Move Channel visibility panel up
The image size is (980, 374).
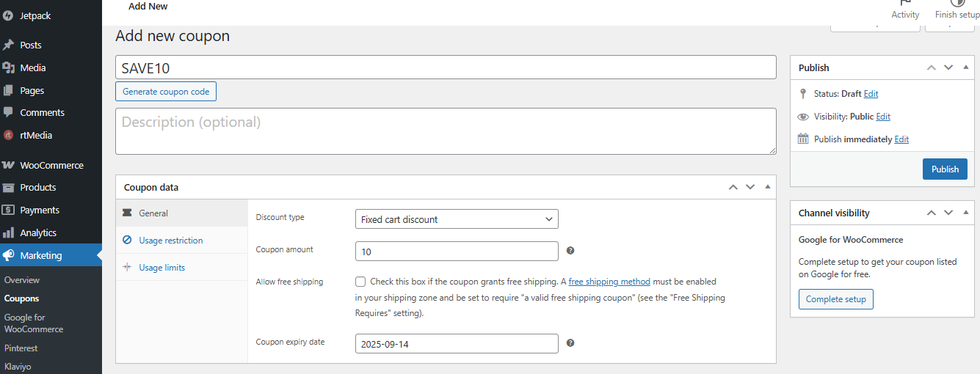(x=931, y=213)
